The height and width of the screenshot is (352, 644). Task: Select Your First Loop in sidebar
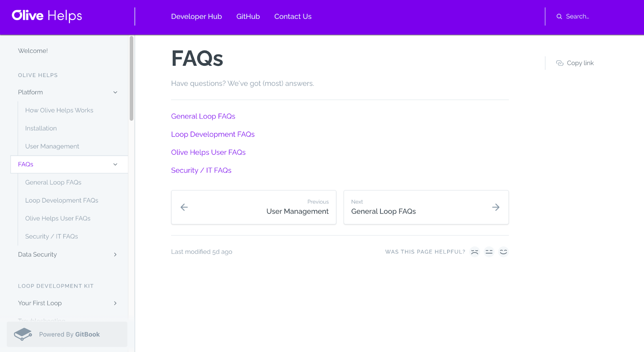(x=40, y=303)
